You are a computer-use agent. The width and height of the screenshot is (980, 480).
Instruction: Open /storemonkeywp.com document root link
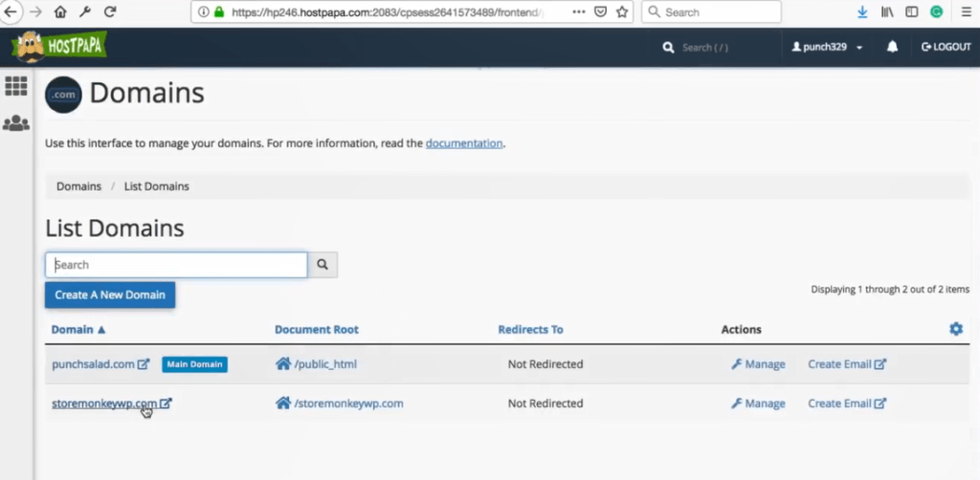[x=348, y=404]
